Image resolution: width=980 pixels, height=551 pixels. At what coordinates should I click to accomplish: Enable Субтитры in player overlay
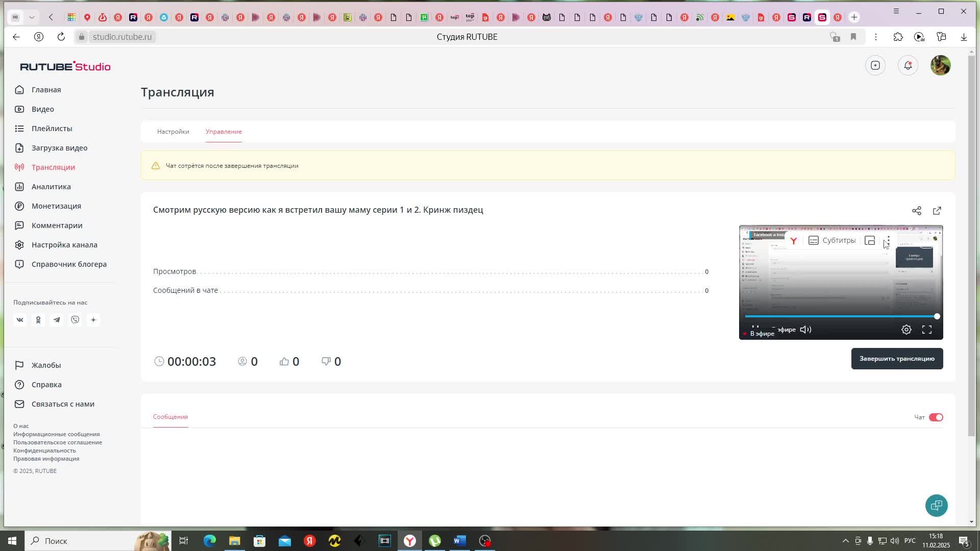coord(832,240)
